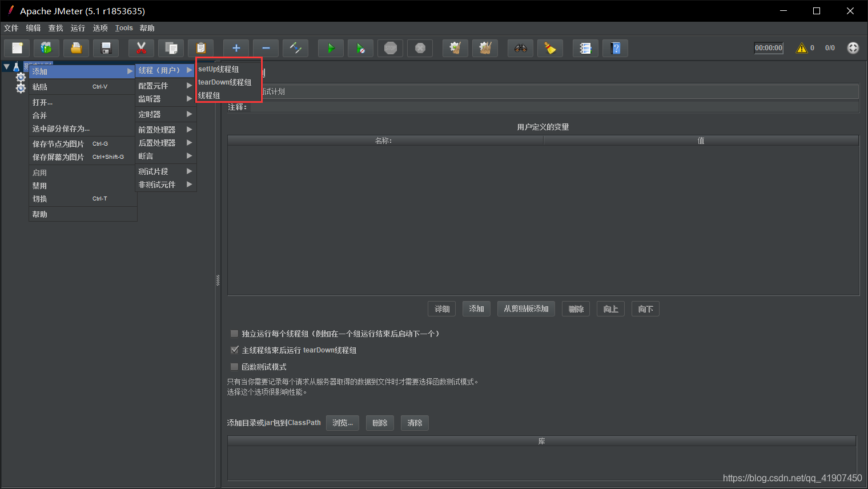Click the 向下 button
Image resolution: width=868 pixels, height=489 pixels.
pyautogui.click(x=645, y=309)
